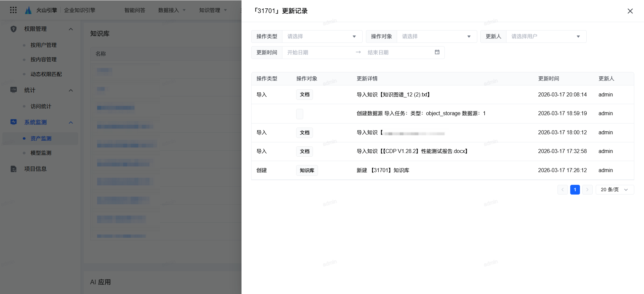Collapse the 权限管理 sidebar section

(x=71, y=29)
